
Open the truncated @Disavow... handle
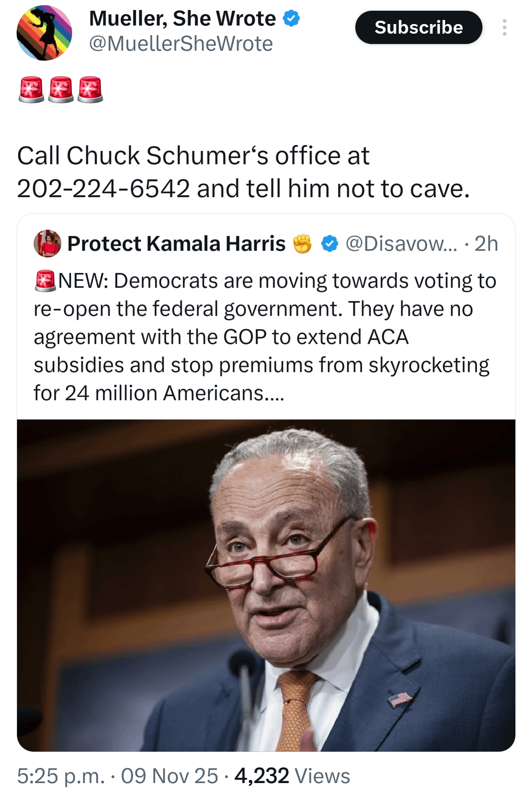[401, 244]
